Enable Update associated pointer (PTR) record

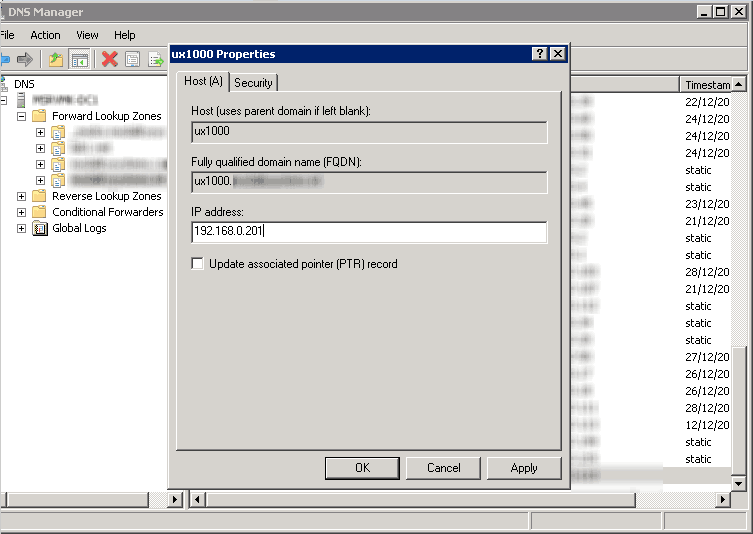[198, 264]
